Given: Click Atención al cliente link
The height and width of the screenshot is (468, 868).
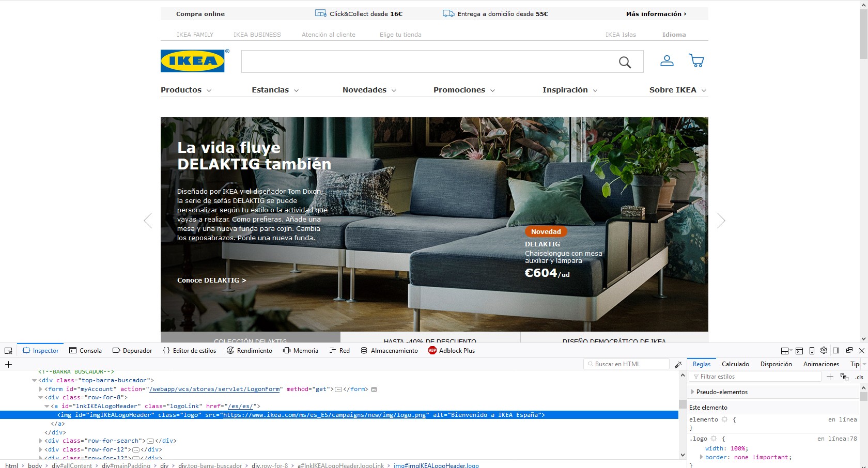Looking at the screenshot, I should point(329,35).
